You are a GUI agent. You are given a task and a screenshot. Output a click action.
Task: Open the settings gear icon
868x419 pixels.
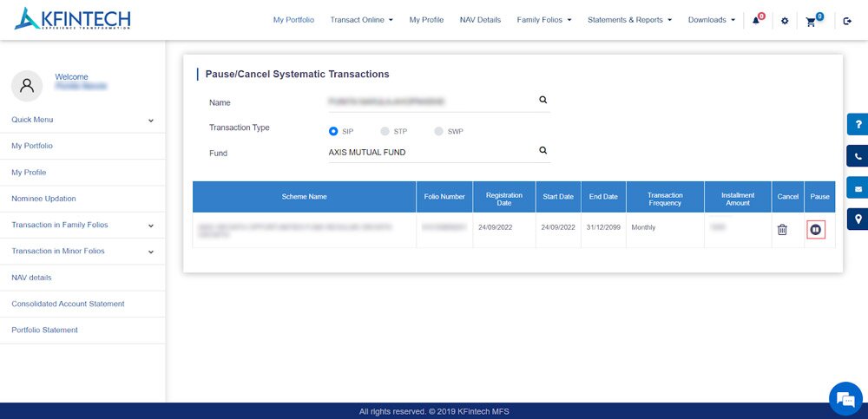(x=785, y=20)
